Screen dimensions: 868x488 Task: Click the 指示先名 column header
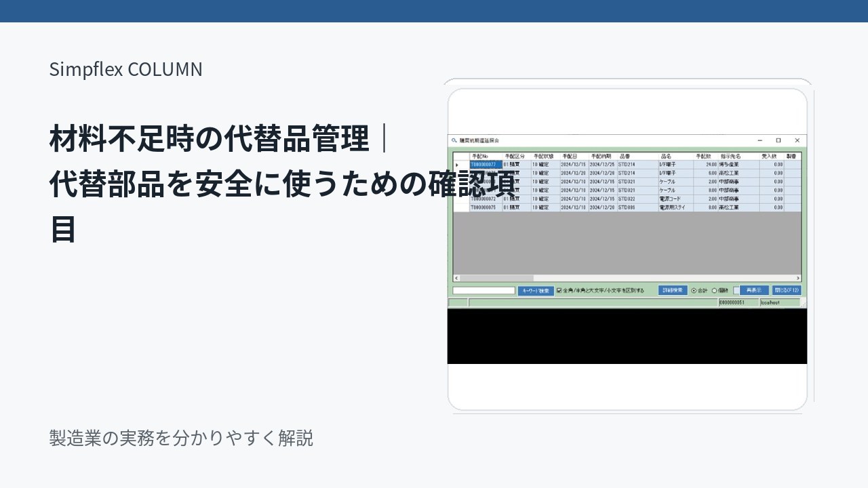pos(738,157)
